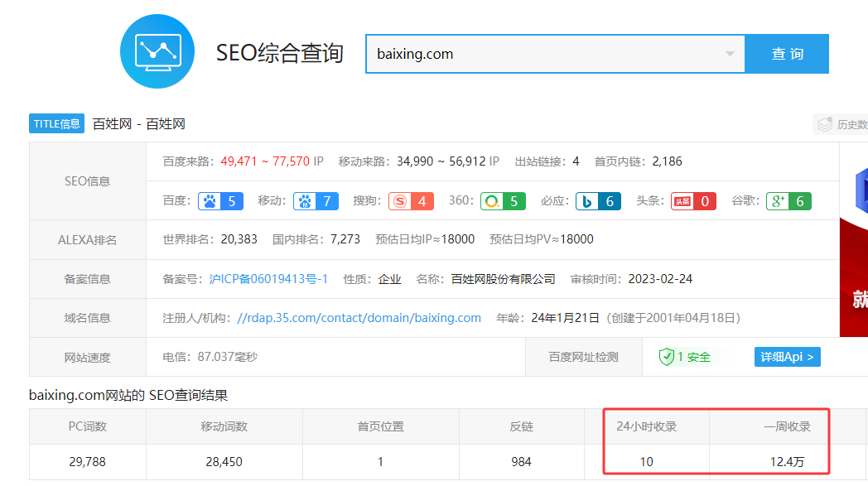The image size is (868, 486).
Task: Click the 反链 value 984
Action: click(521, 462)
